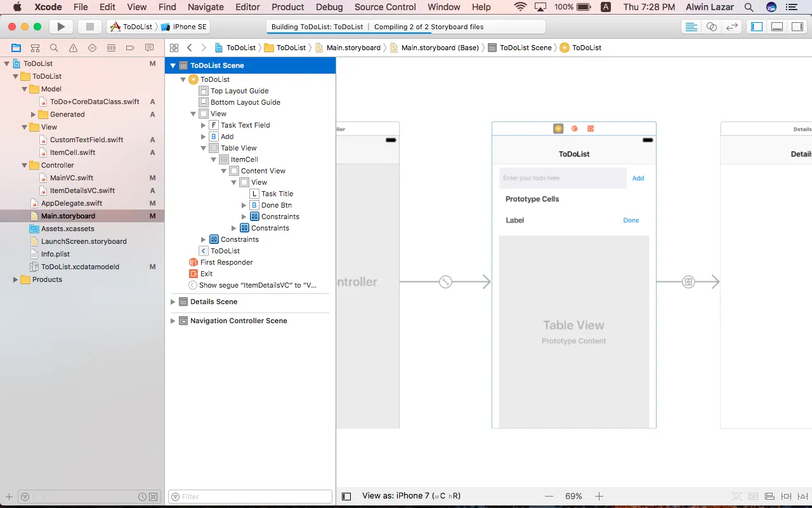The height and width of the screenshot is (508, 812).
Task: Go back in the editor jump bar
Action: coord(190,48)
